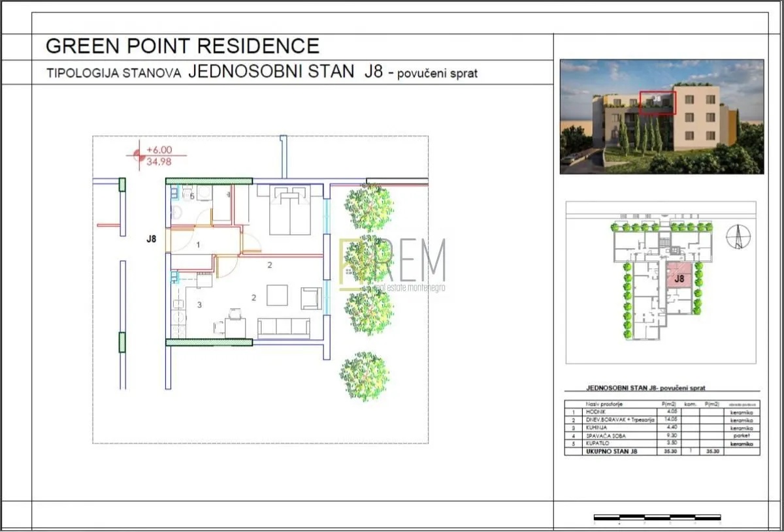The height and width of the screenshot is (532, 784).
Task: Click the topmost tree on the terrace
Action: tap(369, 208)
